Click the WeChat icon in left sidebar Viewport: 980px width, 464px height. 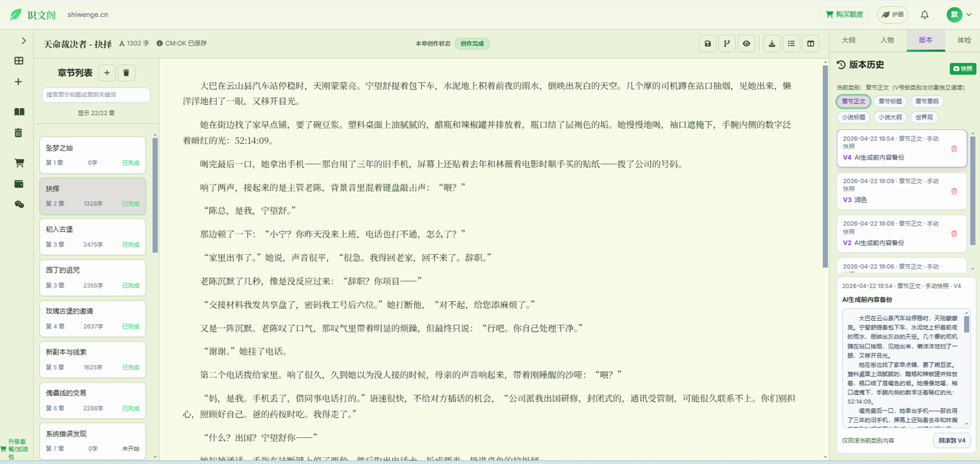pos(19,204)
